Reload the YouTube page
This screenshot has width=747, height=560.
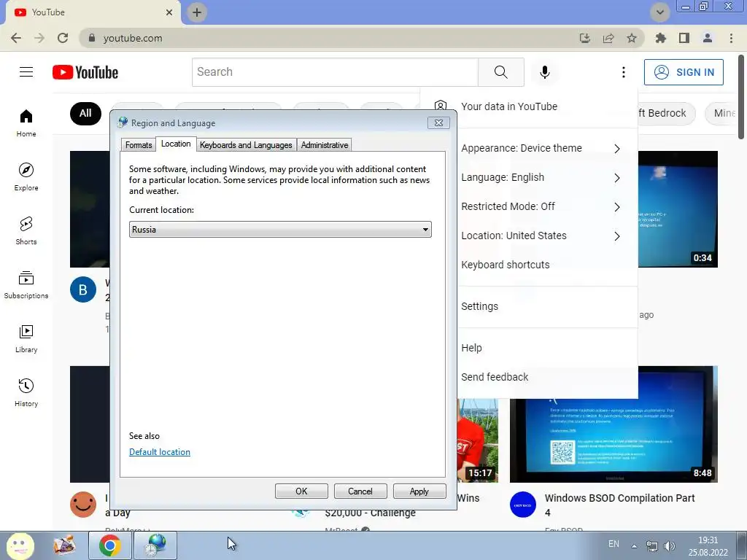[63, 38]
